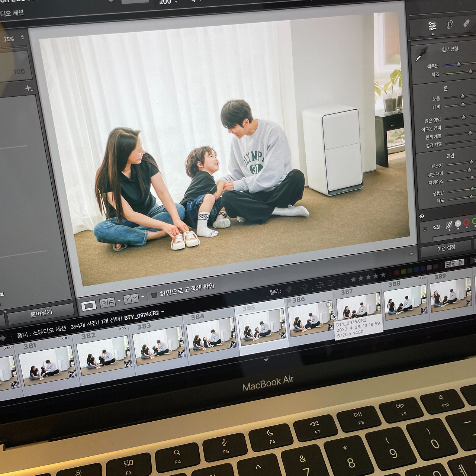
Task: Click the 불여넣기 paste button
Action: pyautogui.click(x=41, y=312)
